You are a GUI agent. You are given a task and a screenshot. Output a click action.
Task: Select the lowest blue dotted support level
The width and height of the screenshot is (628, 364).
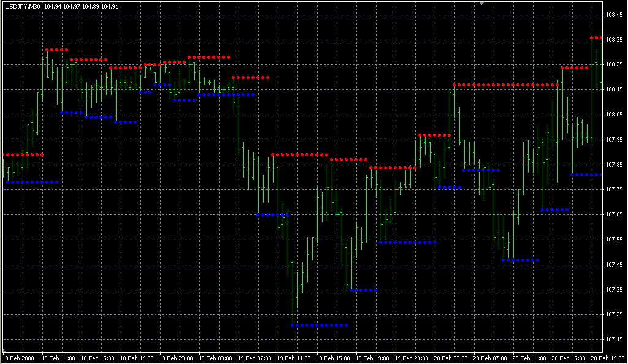(x=319, y=325)
